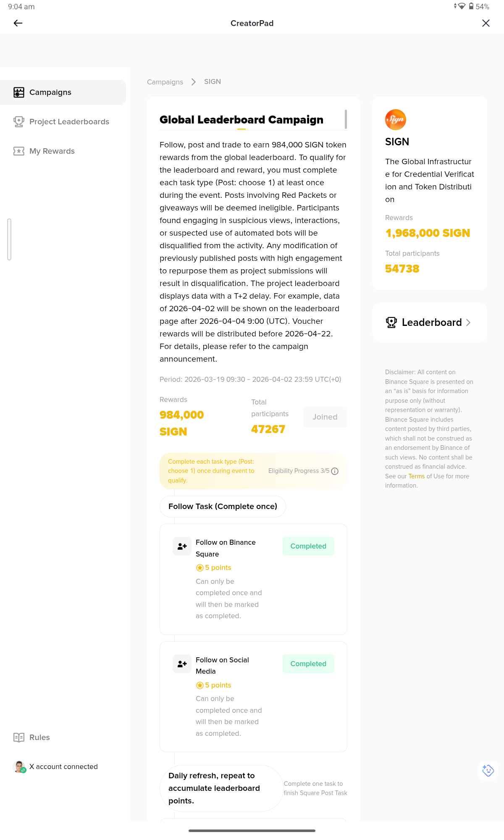Click the Eligibility Progress info icon
This screenshot has height=840, width=504.
click(335, 471)
